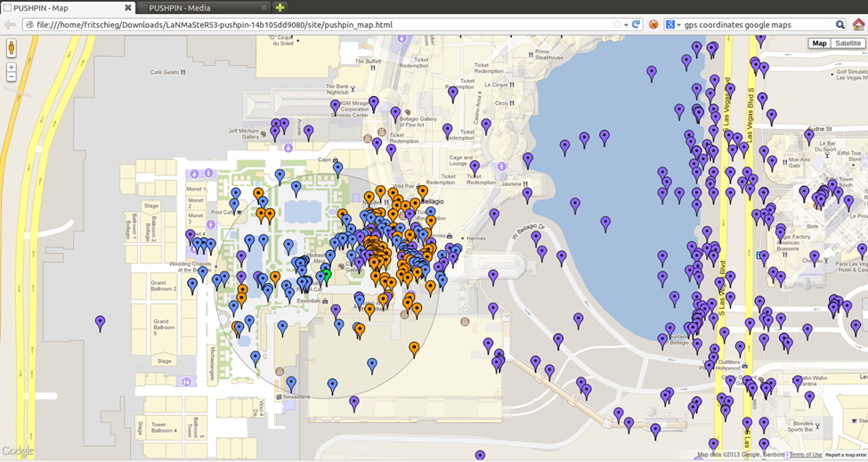
Task: Click the Jasmine restaurant label
Action: (511, 183)
